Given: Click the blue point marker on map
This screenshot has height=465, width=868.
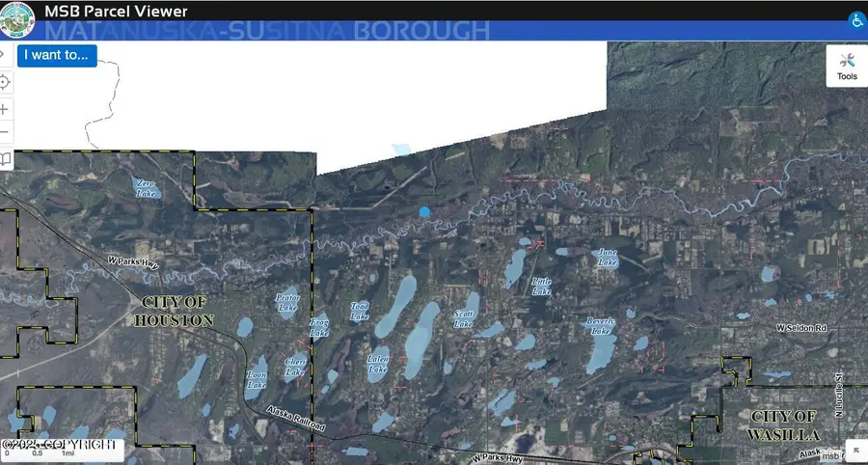Looking at the screenshot, I should (x=424, y=211).
